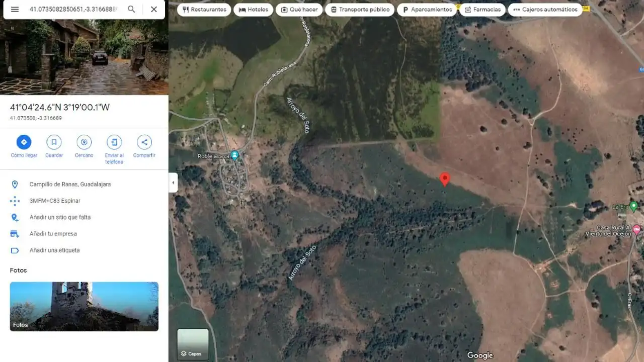Screen dimensions: 644x362
Task: Select the Farmacias filter chip
Action: point(482,10)
